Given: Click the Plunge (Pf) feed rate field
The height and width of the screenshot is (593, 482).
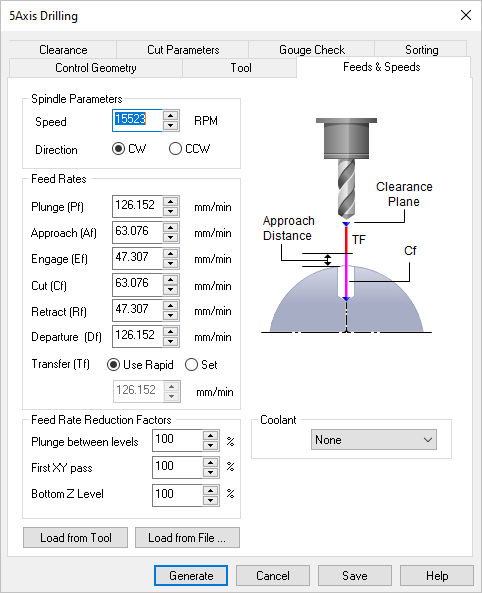Looking at the screenshot, I should 137,206.
